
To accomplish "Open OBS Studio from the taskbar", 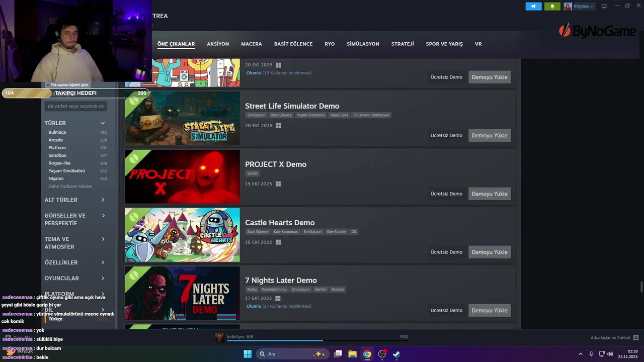I will click(x=382, y=354).
